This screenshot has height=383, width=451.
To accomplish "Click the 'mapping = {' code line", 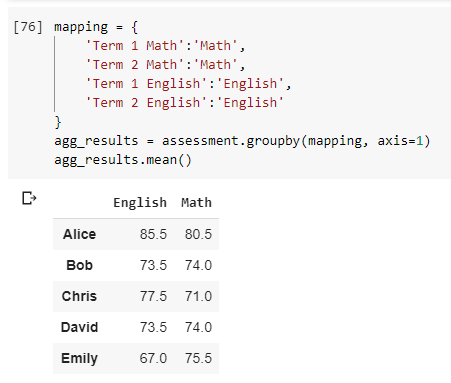I will [96, 27].
